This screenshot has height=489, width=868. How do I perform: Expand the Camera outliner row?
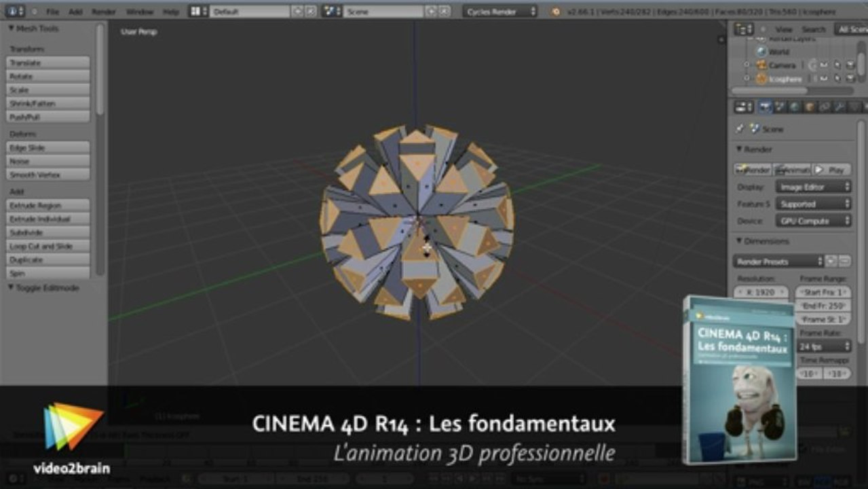[747, 65]
